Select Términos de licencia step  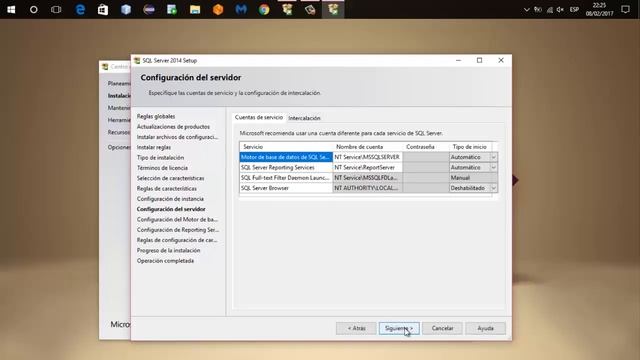(x=162, y=168)
